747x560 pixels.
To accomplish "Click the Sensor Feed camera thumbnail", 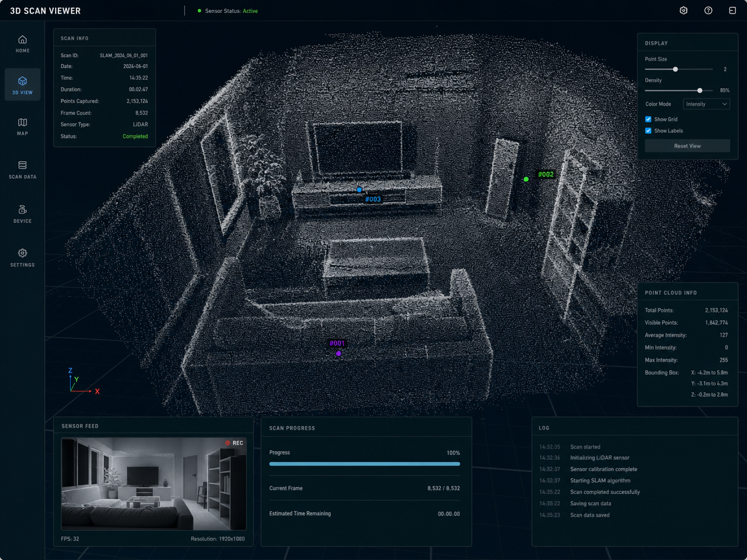I will pos(154,484).
